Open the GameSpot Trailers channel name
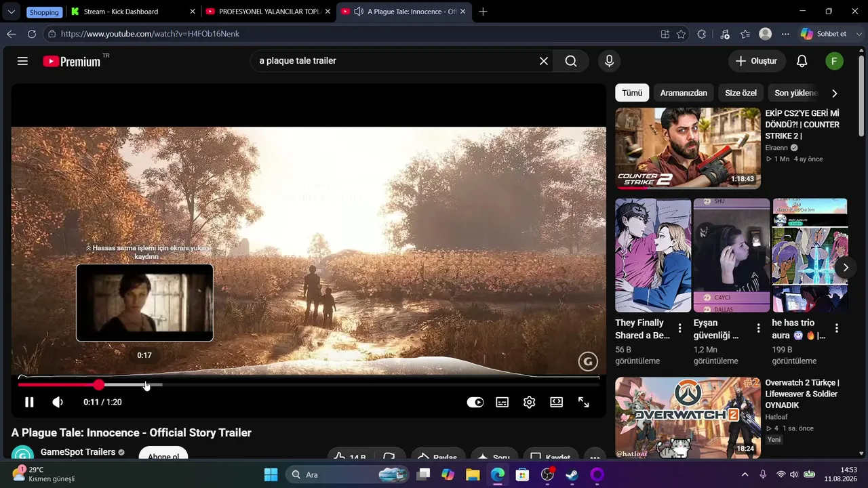This screenshot has height=488, width=868. coord(78,452)
